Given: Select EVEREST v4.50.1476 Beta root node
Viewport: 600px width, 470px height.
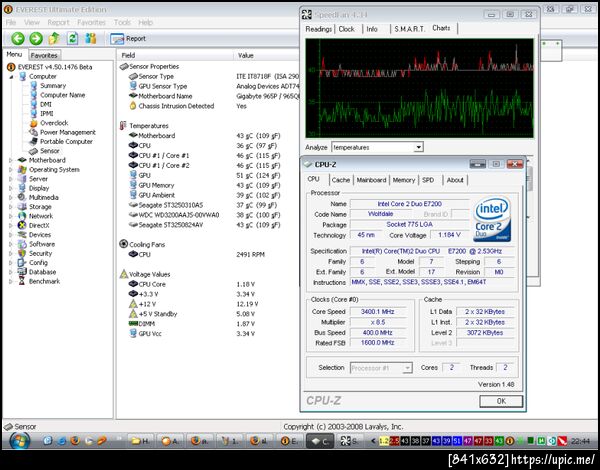Looking at the screenshot, I should [x=55, y=67].
